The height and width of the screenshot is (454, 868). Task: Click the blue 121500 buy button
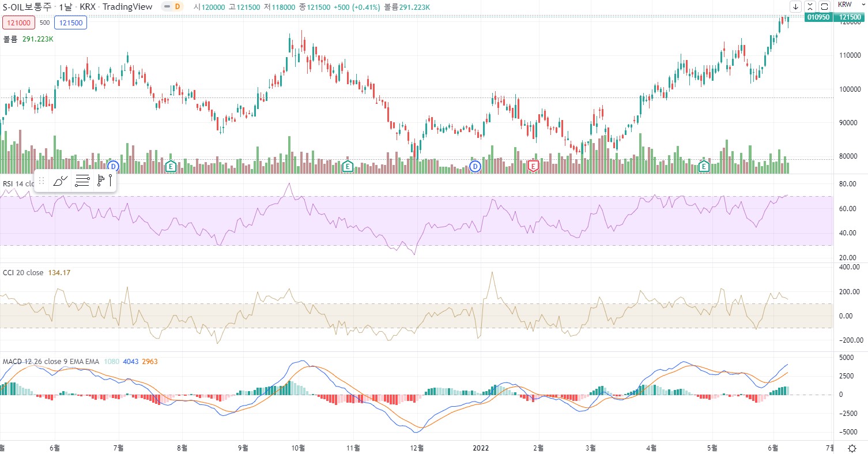[70, 23]
